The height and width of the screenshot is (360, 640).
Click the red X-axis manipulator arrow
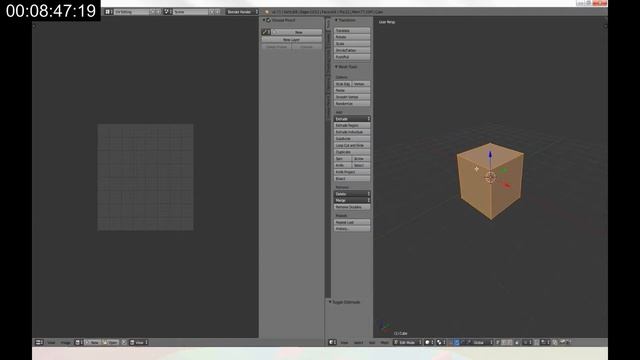[506, 185]
